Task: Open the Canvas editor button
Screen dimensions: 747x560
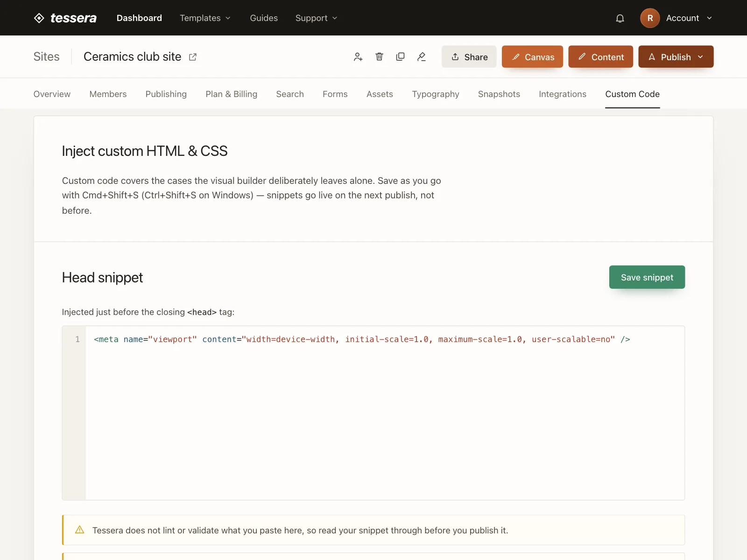Action: (x=532, y=57)
